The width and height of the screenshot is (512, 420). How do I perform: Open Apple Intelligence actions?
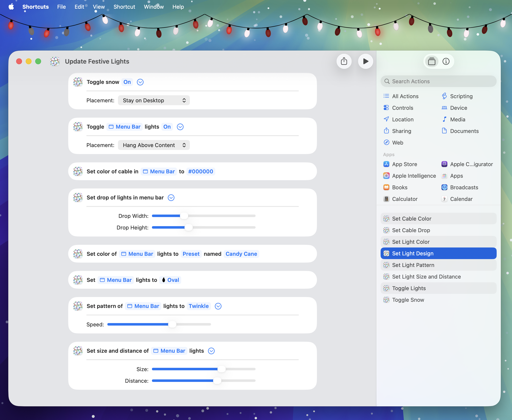(x=414, y=176)
